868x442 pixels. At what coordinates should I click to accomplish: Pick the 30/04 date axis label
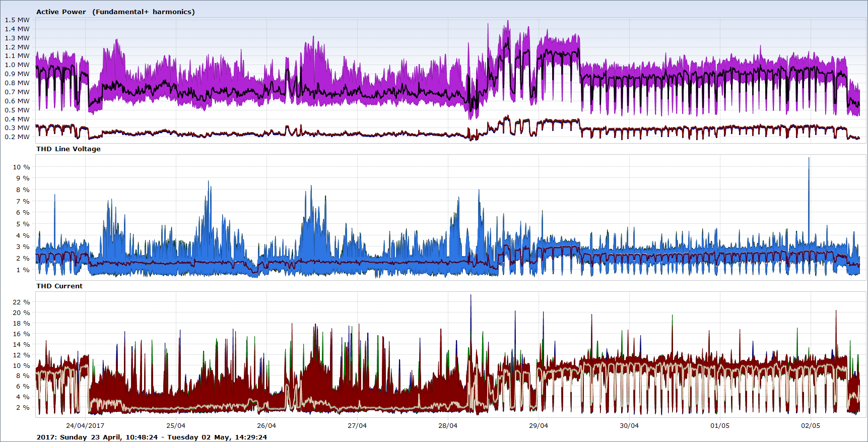click(629, 425)
